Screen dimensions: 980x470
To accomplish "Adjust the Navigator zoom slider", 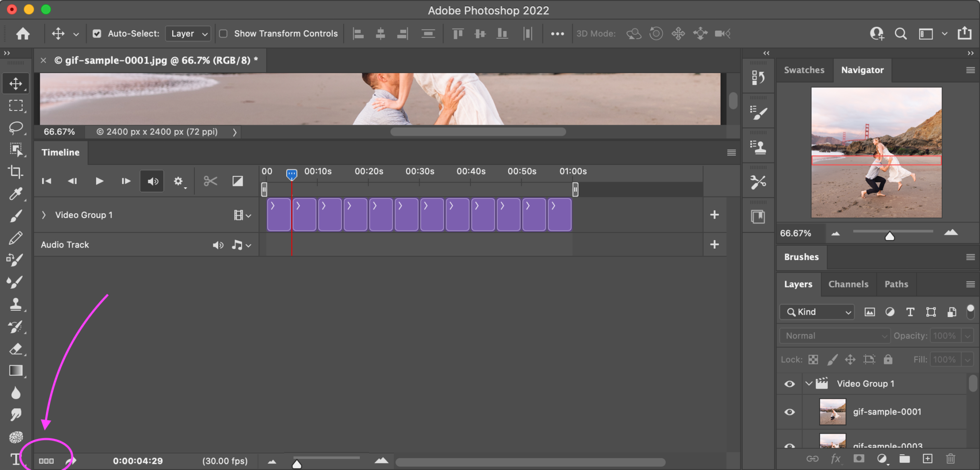I will [x=889, y=235].
